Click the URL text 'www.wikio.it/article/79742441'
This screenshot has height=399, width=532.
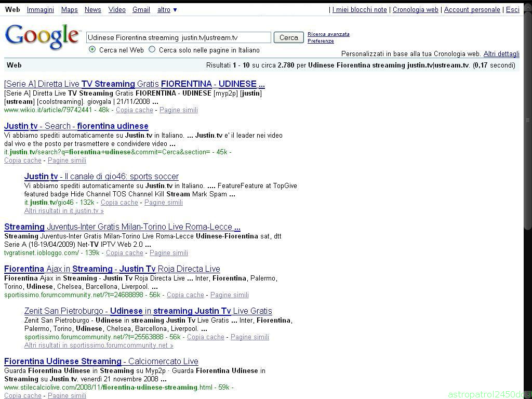click(x=48, y=110)
